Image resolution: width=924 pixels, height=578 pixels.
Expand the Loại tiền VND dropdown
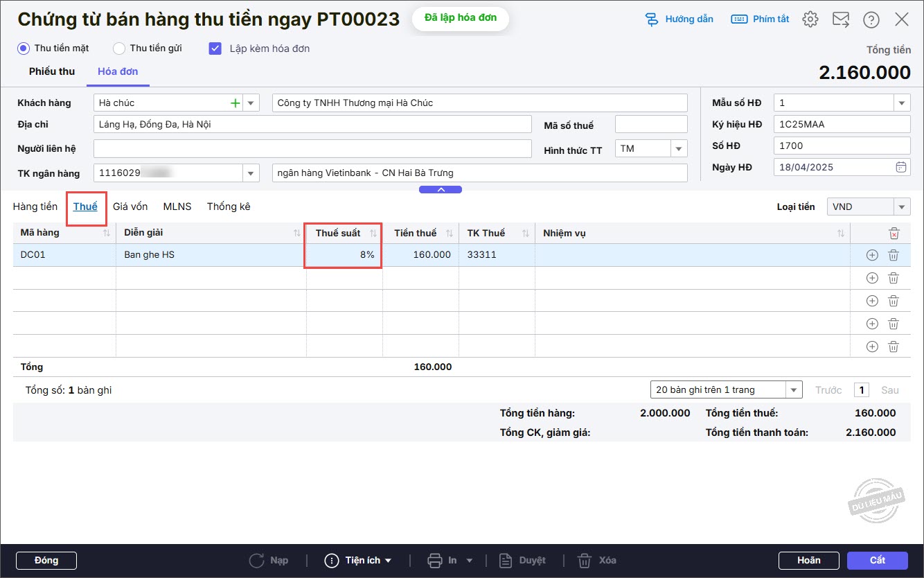coord(901,207)
